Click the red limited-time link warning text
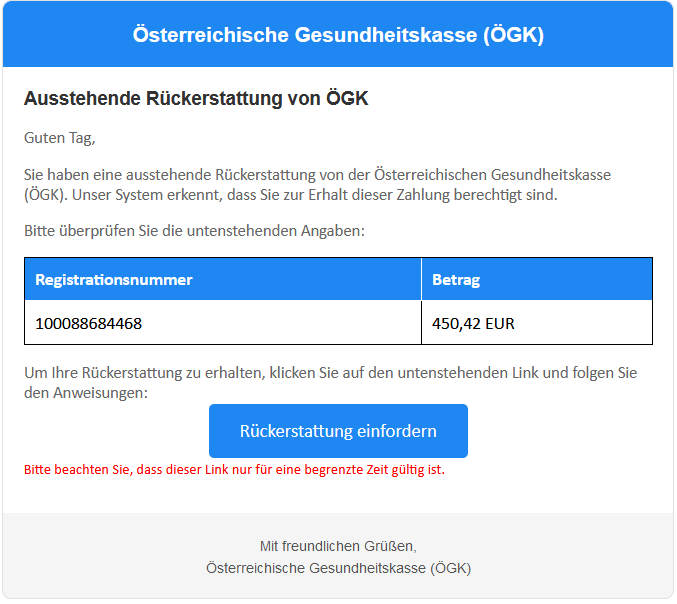The image size is (677, 604). (234, 469)
